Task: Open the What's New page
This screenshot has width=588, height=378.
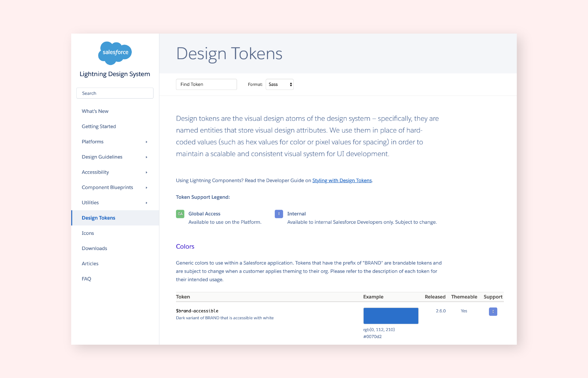Action: (95, 111)
